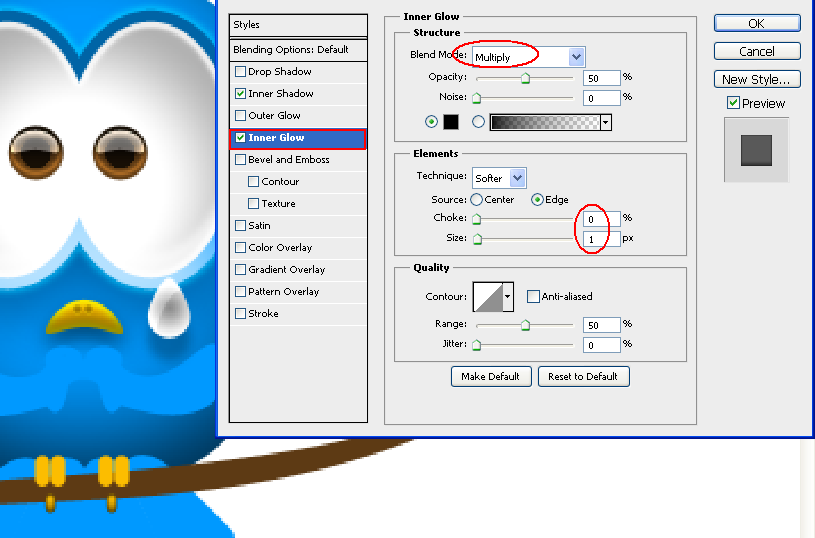Enable the Stroke checkbox
The width and height of the screenshot is (815, 538).
click(240, 313)
